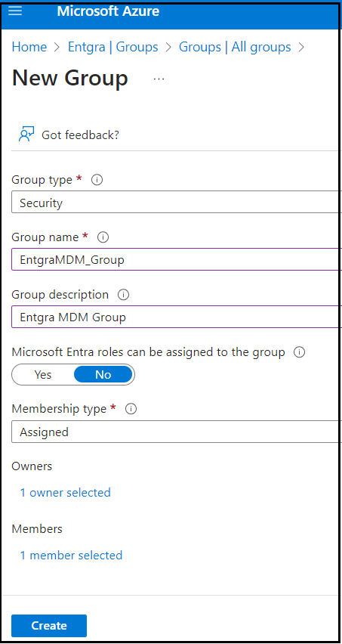Screen dimensions: 342x644
Task: Click the Group description label
Action: 60,295
